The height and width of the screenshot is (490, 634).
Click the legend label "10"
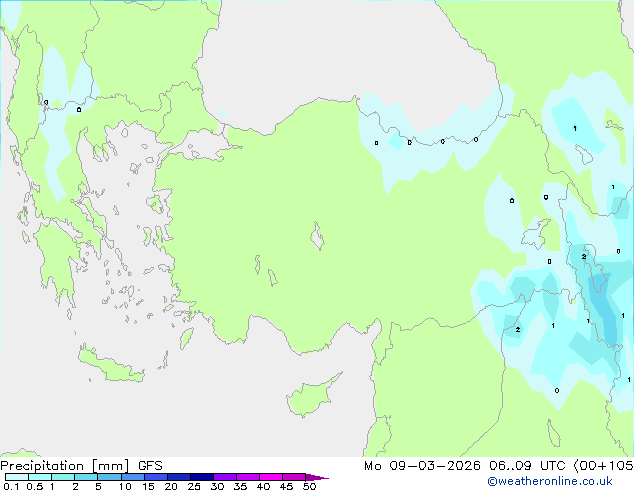pyautogui.click(x=125, y=486)
